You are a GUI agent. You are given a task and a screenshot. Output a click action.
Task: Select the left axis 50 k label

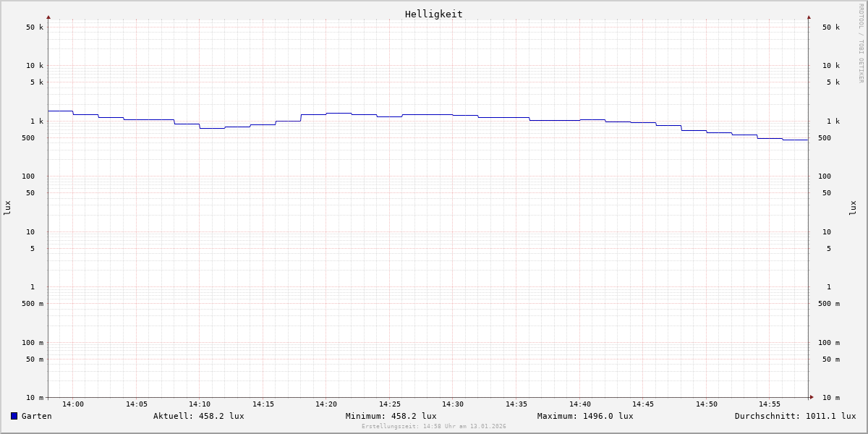35,27
